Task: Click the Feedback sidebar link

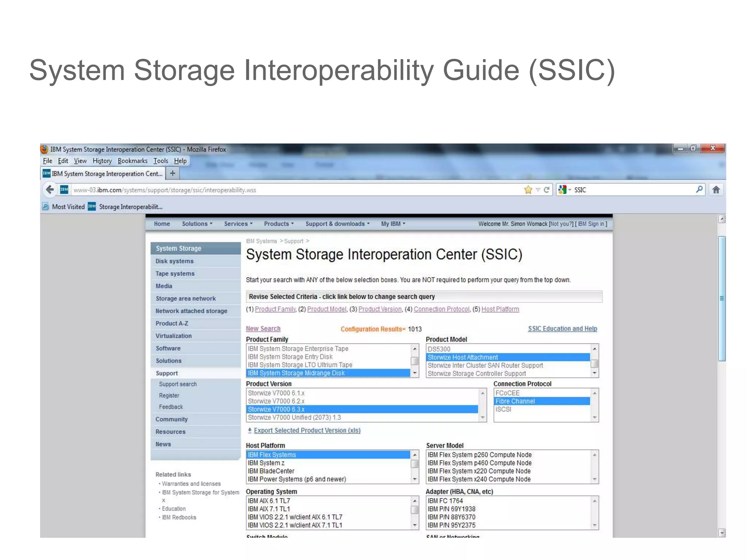Action: [x=171, y=407]
